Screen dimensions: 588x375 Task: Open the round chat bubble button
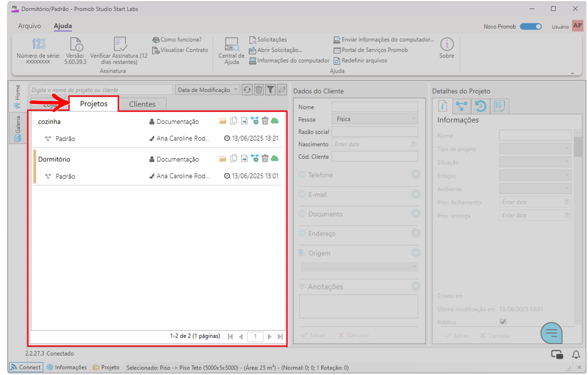(x=551, y=333)
